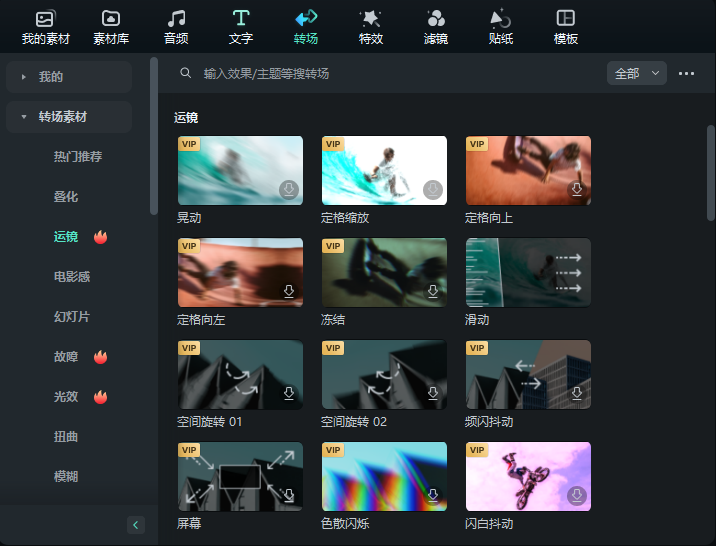Viewport: 716px width, 546px height.
Task: Select the 热门推荐 category
Action: 78,157
